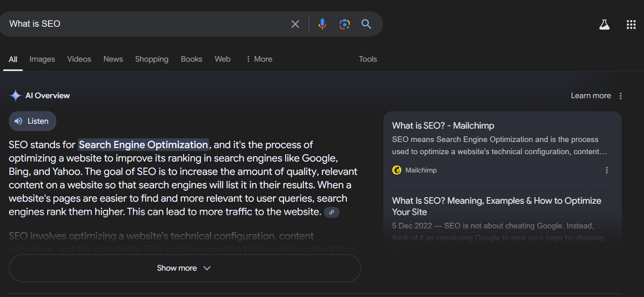The width and height of the screenshot is (644, 297).
Task: Play AI Overview audio with Listen button
Action: click(32, 121)
